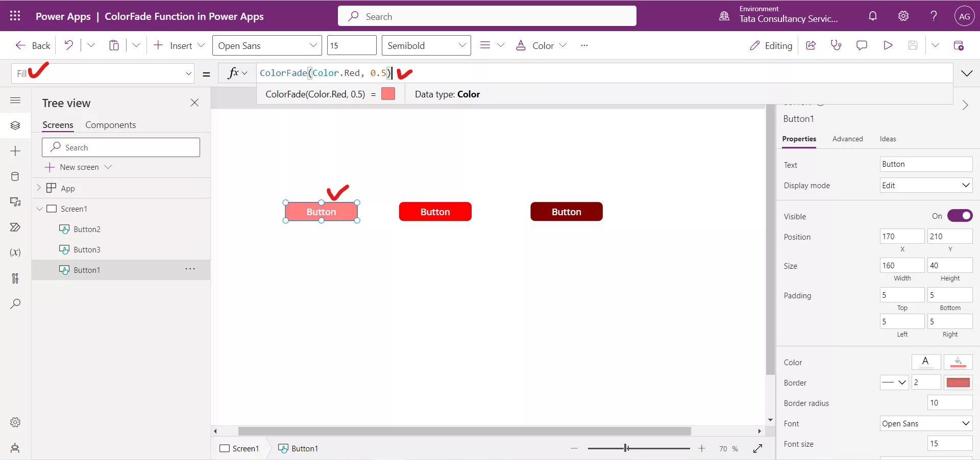Select the Insert plus icon in sidebar
This screenshot has height=460, width=980.
[x=15, y=151]
